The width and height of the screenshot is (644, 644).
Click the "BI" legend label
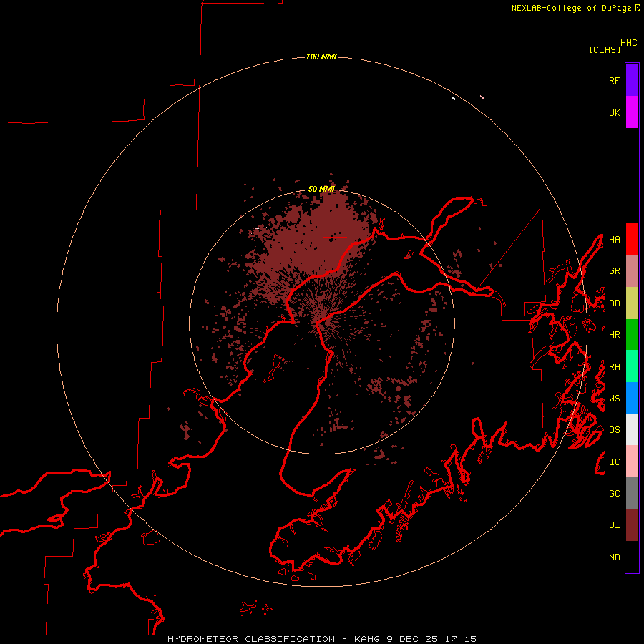tap(615, 525)
